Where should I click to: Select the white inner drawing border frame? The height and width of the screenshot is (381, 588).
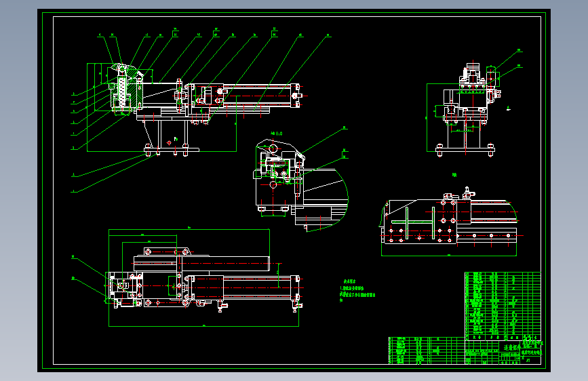pyautogui.click(x=297, y=190)
